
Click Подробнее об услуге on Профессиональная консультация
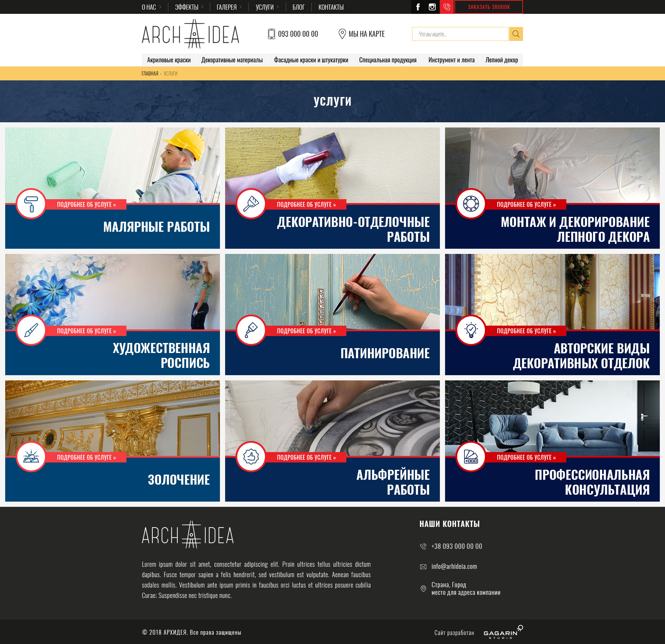pyautogui.click(x=526, y=457)
